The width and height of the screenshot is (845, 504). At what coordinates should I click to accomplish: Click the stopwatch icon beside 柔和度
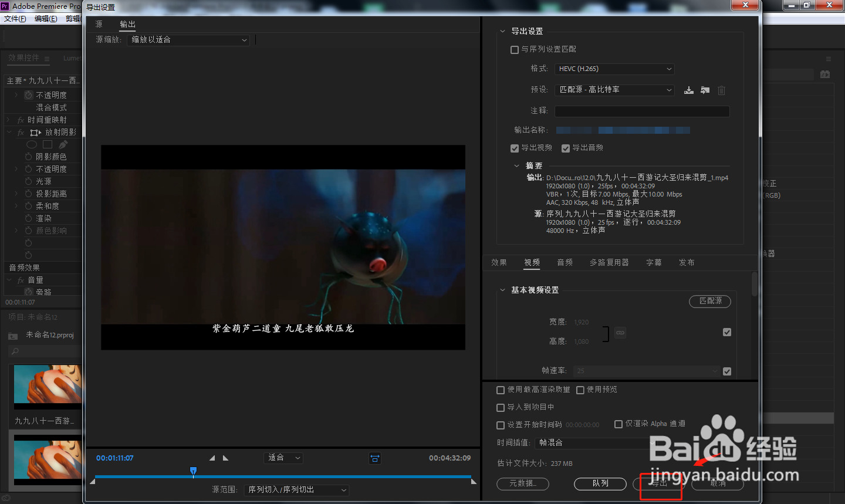(28, 206)
